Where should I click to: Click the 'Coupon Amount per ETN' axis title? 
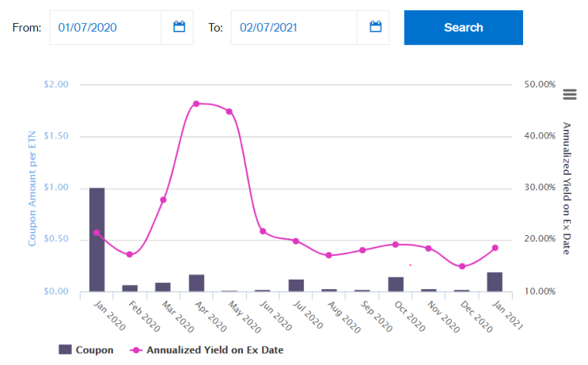click(x=32, y=188)
